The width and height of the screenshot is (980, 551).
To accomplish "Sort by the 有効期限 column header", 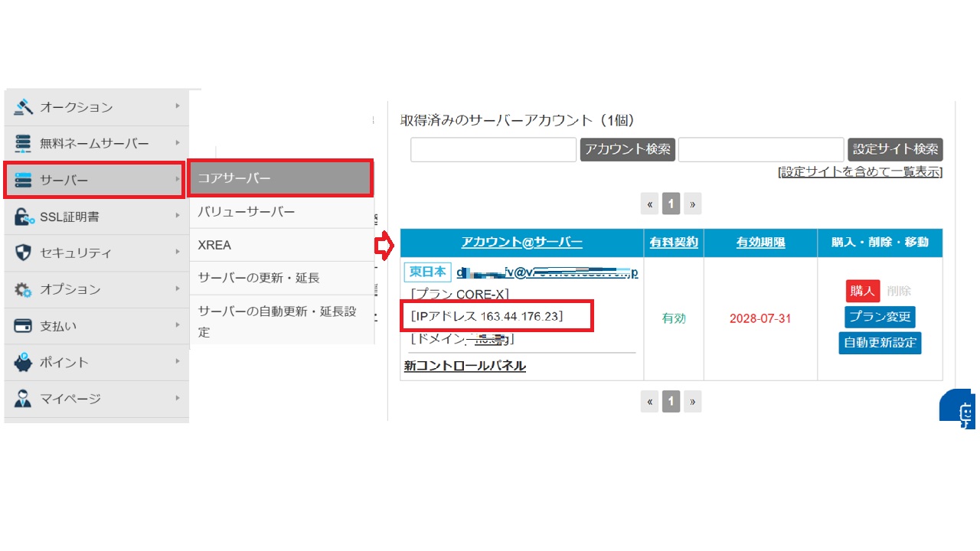I will click(x=760, y=243).
